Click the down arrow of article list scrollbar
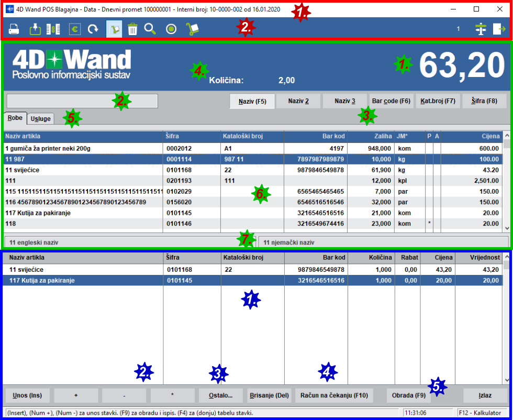Viewport: 513px width, 420px height. tap(507, 228)
